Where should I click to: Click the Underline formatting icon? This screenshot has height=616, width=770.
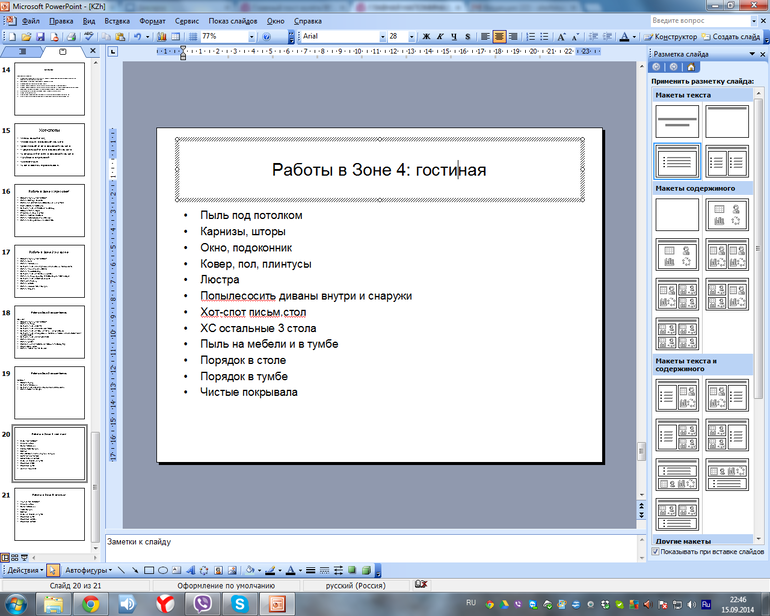(453, 37)
